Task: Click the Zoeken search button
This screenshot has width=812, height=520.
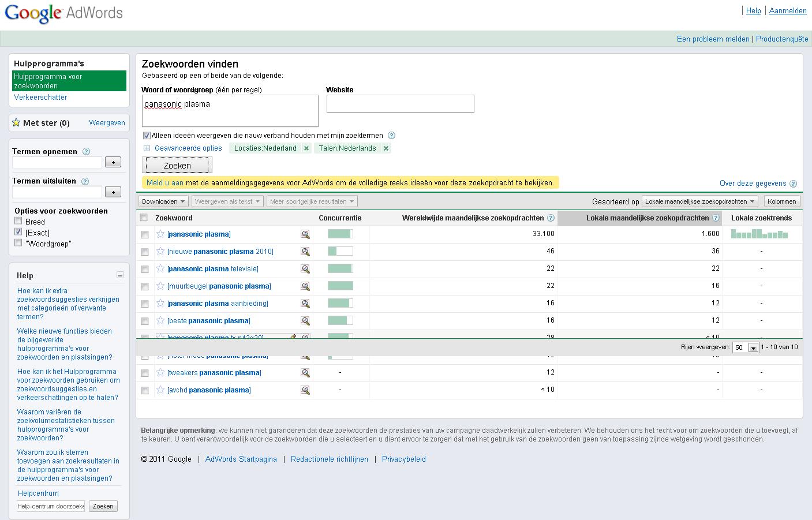Action: pos(177,166)
